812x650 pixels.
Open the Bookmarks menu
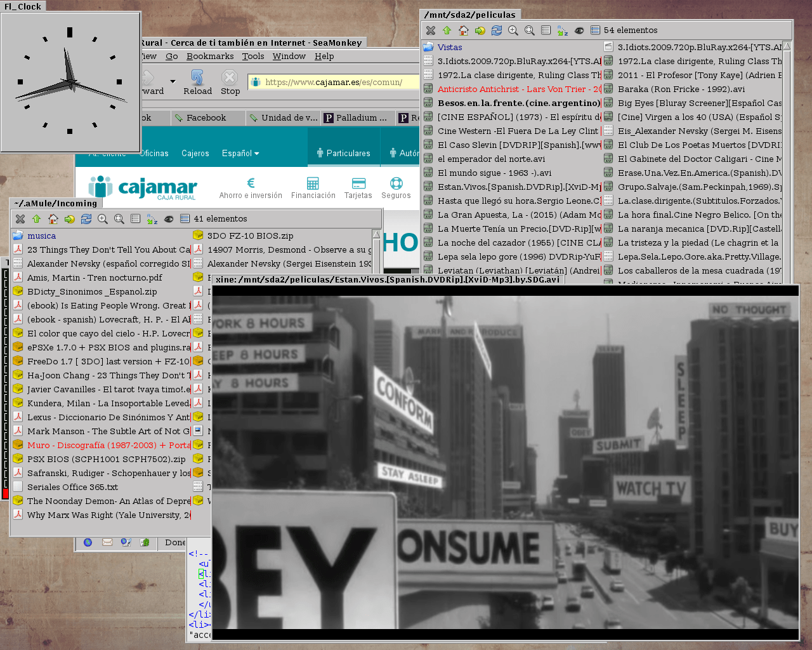(210, 56)
